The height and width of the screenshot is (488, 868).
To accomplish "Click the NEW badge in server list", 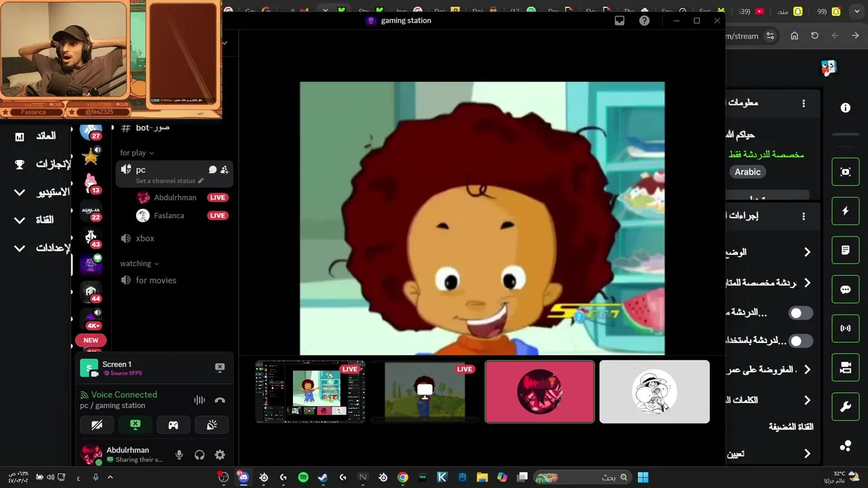I will tap(91, 340).
